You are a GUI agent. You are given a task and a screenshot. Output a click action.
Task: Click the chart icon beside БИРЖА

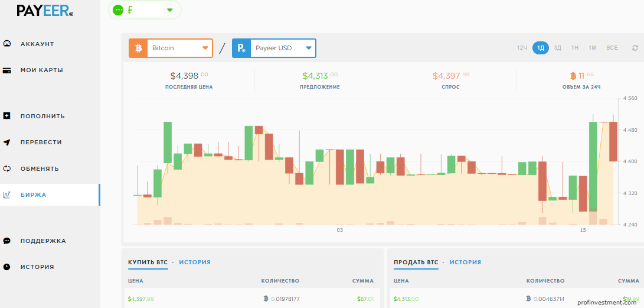[x=6, y=195]
